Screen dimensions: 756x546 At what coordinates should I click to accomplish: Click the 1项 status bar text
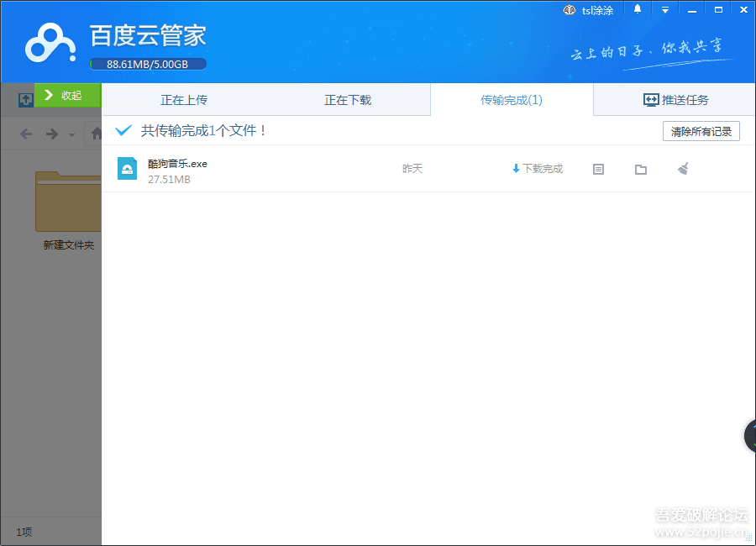(x=24, y=532)
